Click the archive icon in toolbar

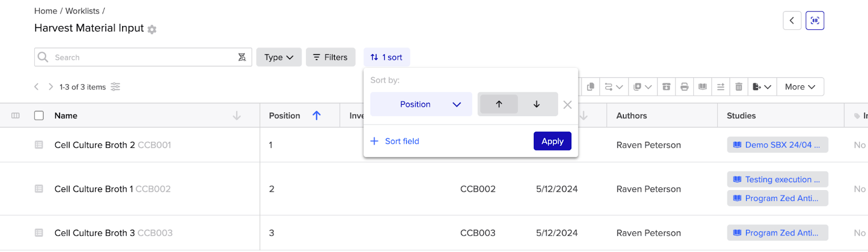666,87
